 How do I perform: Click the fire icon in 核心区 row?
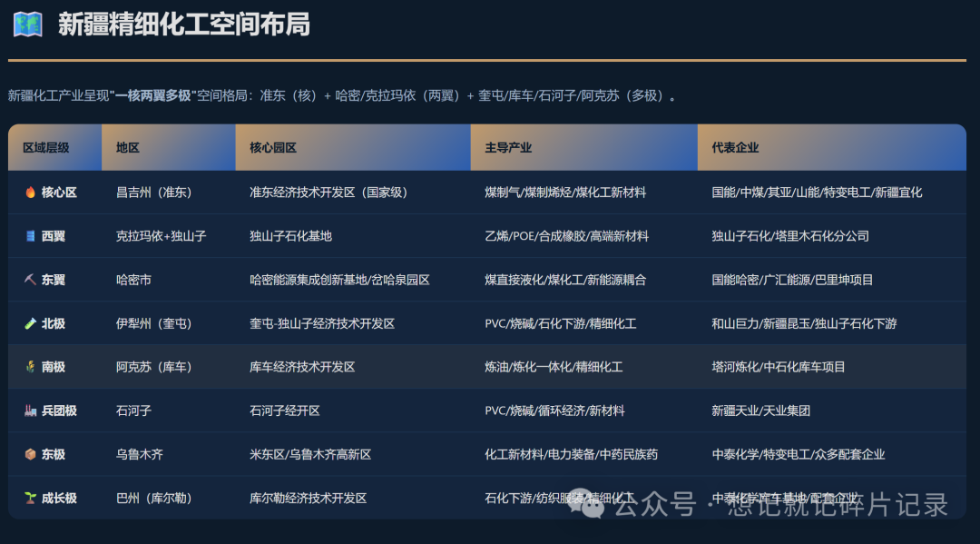[30, 192]
